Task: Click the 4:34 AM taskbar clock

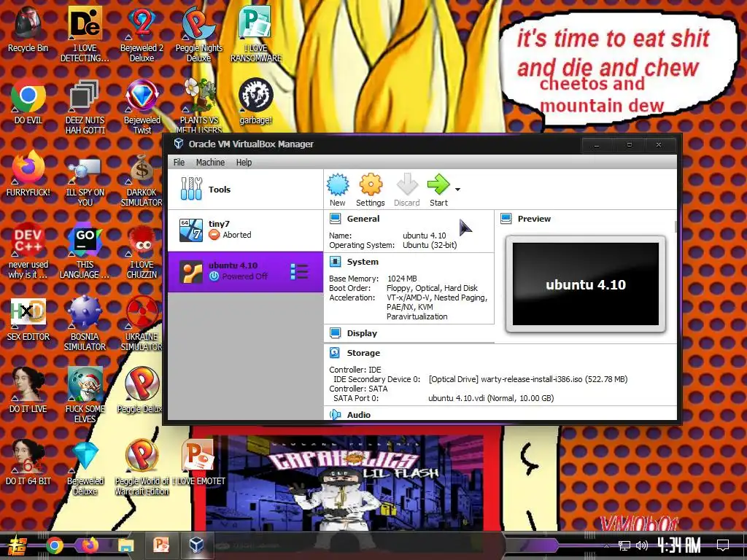Action: 679,545
